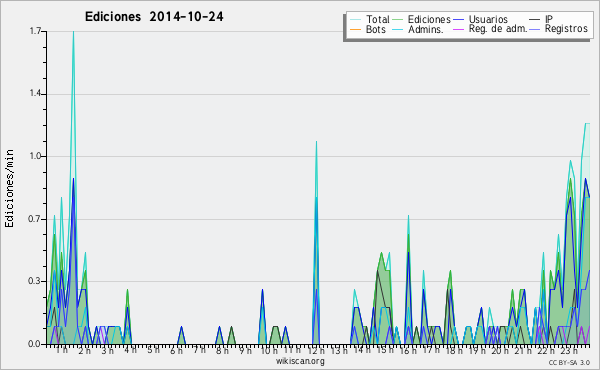The width and height of the screenshot is (600, 370).
Task: Click the '14 h' x-axis label
Action: coord(362,350)
